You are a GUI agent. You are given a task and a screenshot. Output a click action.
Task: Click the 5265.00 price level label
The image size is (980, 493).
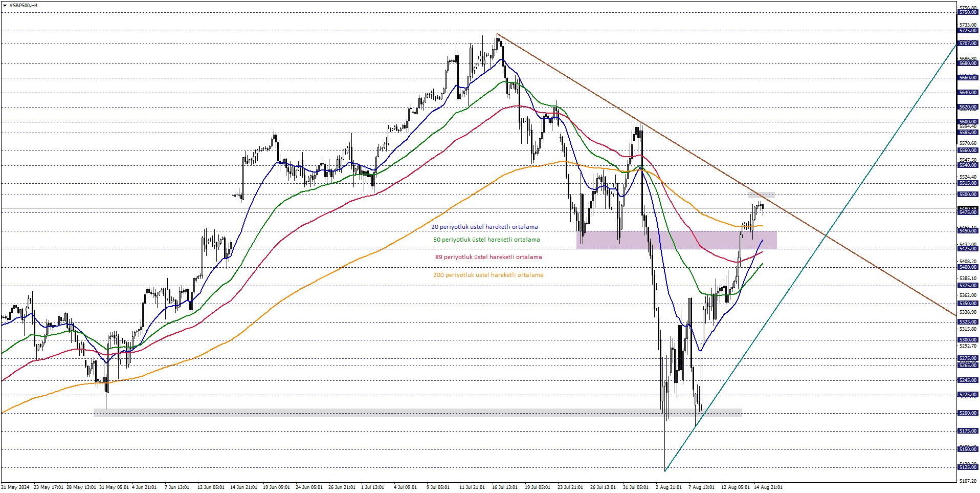(968, 366)
